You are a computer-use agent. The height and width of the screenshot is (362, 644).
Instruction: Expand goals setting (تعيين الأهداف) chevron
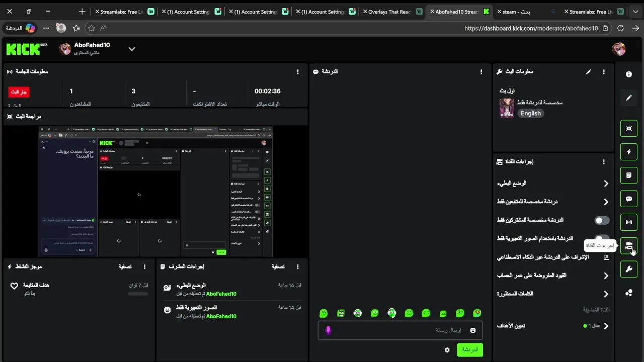(606, 326)
